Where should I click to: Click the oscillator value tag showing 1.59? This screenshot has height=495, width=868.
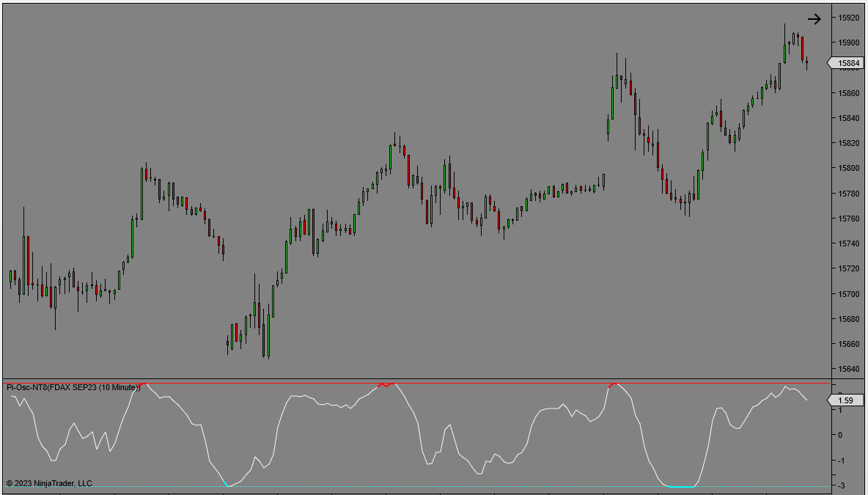click(x=847, y=400)
